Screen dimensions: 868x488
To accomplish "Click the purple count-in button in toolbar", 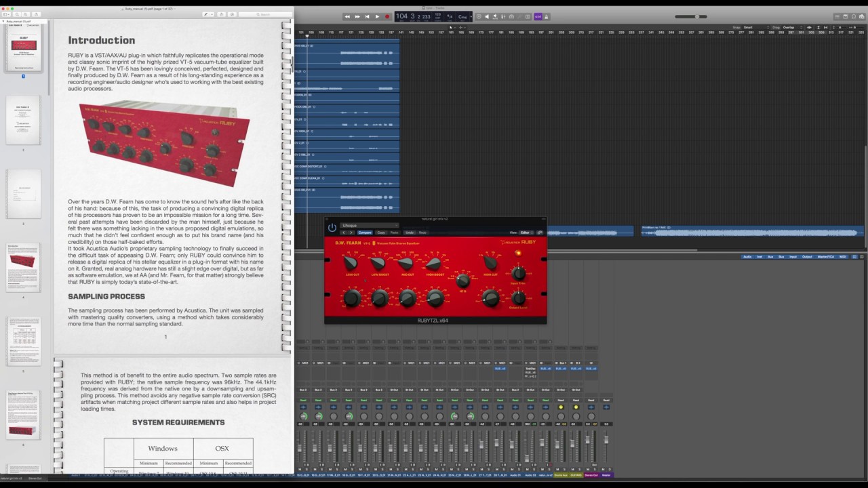I will tap(538, 16).
